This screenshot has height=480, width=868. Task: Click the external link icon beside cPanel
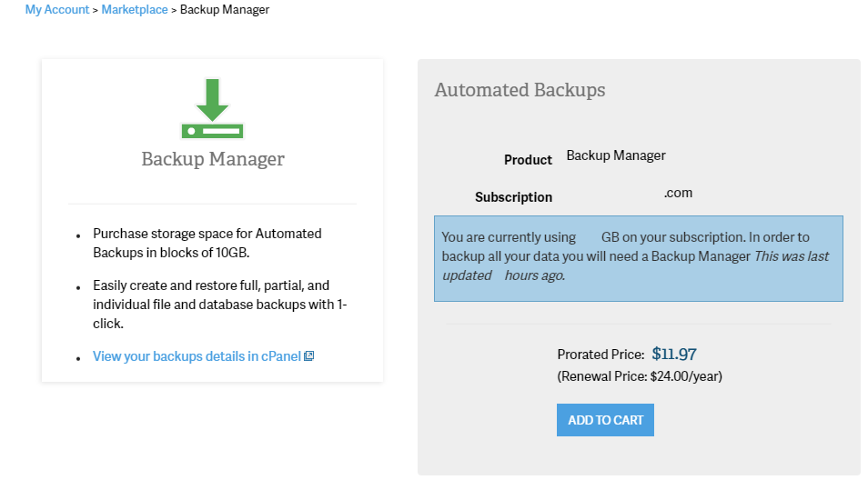[x=309, y=356]
